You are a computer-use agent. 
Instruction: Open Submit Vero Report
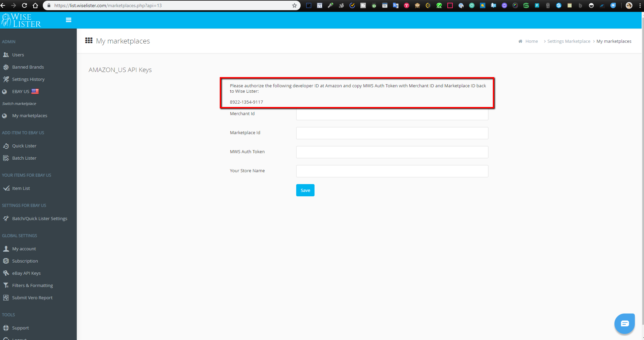pos(32,298)
